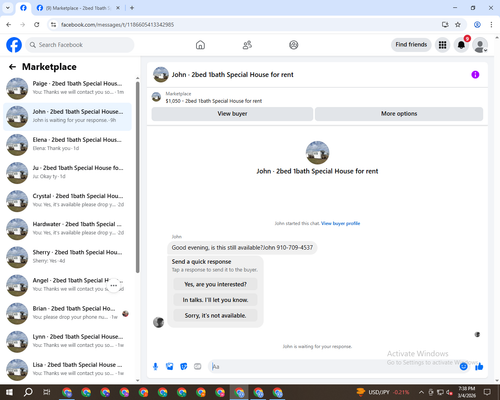Click John's avatar in chat header

pos(161,75)
